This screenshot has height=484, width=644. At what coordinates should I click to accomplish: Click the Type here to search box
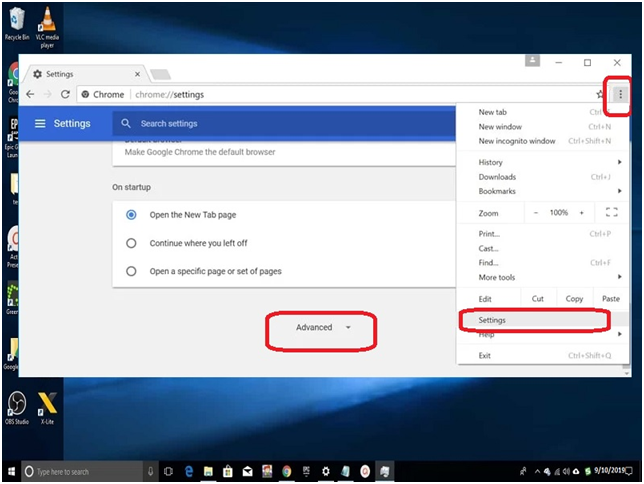coord(82,471)
